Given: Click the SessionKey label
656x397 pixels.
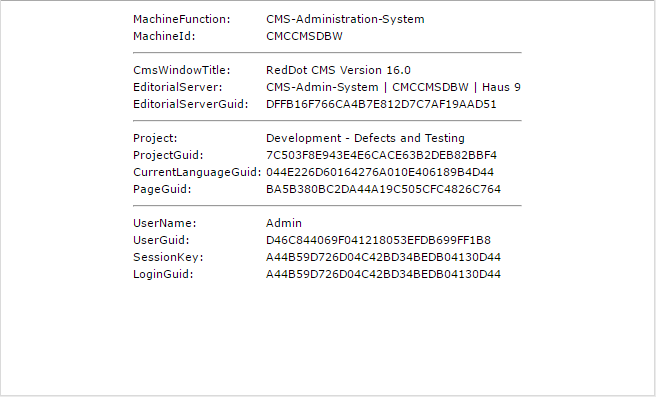Looking at the screenshot, I should [x=168, y=257].
